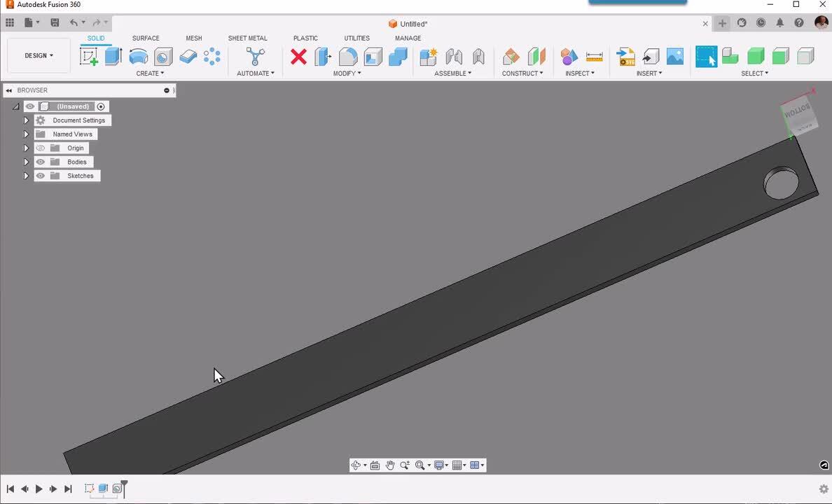Switch to the SHEET METAL tab
832x504 pixels.
coord(247,38)
